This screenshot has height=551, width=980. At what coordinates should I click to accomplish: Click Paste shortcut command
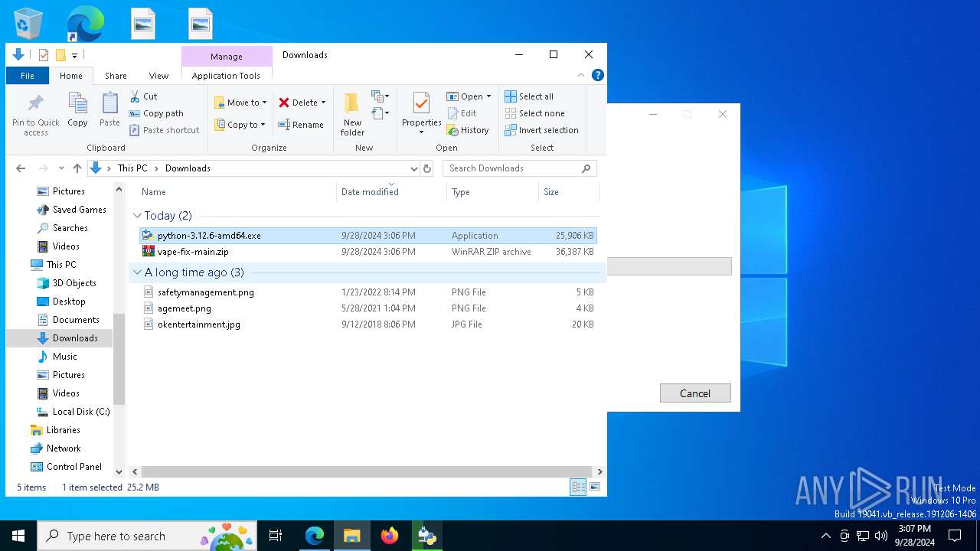pos(164,130)
